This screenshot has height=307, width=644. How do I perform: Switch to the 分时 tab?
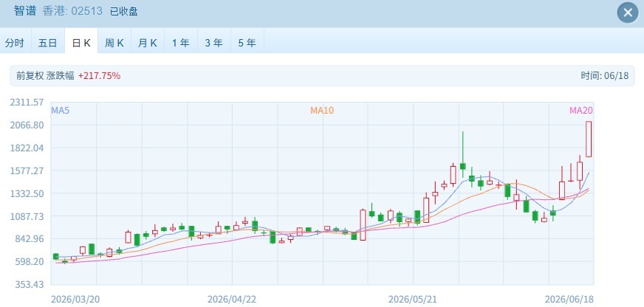click(x=15, y=43)
